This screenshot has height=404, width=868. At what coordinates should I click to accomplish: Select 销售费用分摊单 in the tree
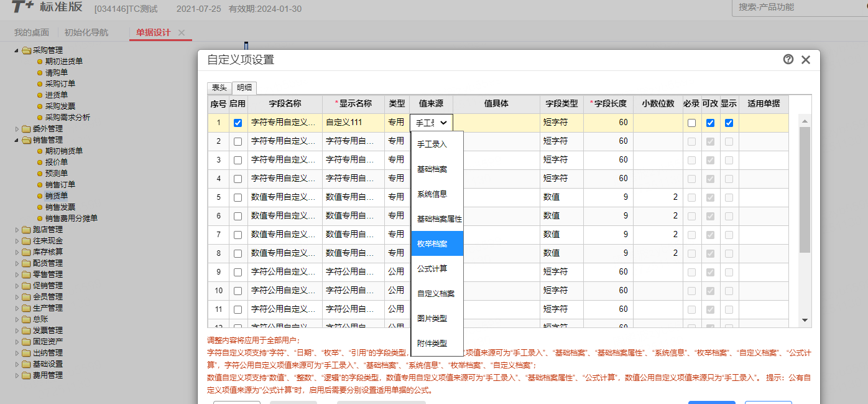pyautogui.click(x=72, y=218)
